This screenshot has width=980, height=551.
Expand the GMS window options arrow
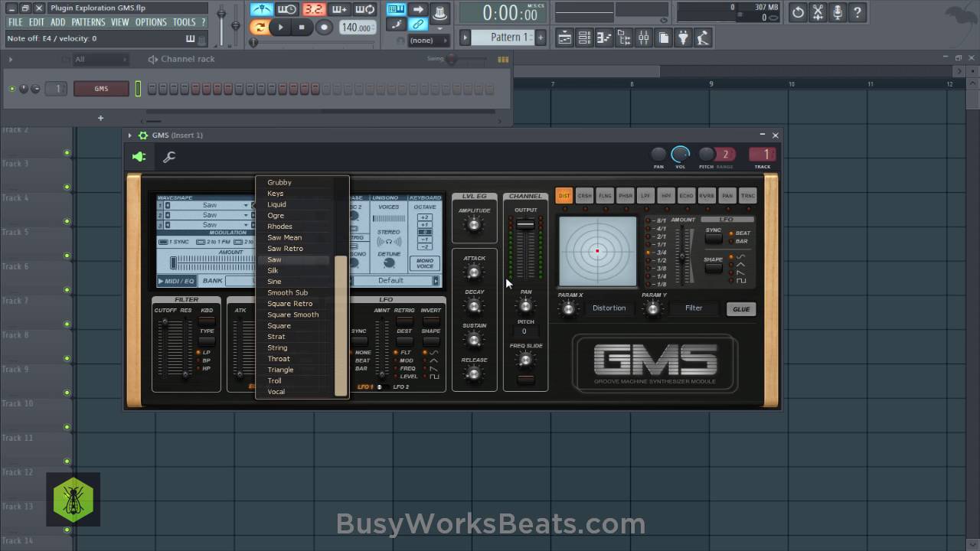point(129,135)
